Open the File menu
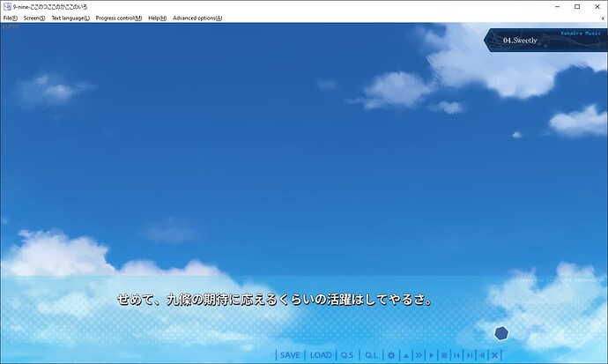Viewport: 608px width, 364px height. (x=10, y=18)
